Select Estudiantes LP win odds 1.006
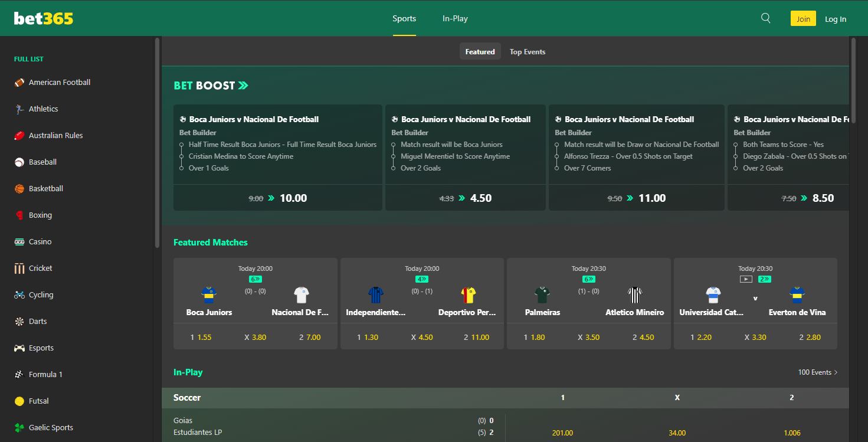868x442 pixels. tap(792, 433)
